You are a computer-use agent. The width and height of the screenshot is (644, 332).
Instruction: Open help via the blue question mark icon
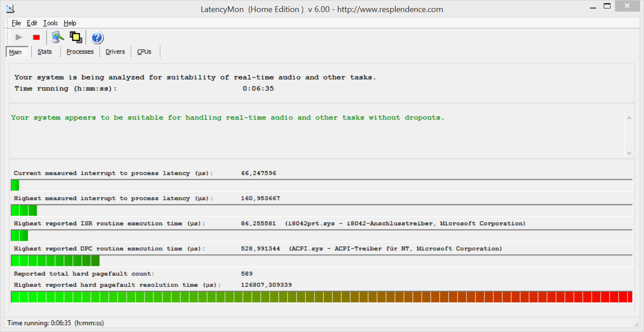tap(97, 38)
